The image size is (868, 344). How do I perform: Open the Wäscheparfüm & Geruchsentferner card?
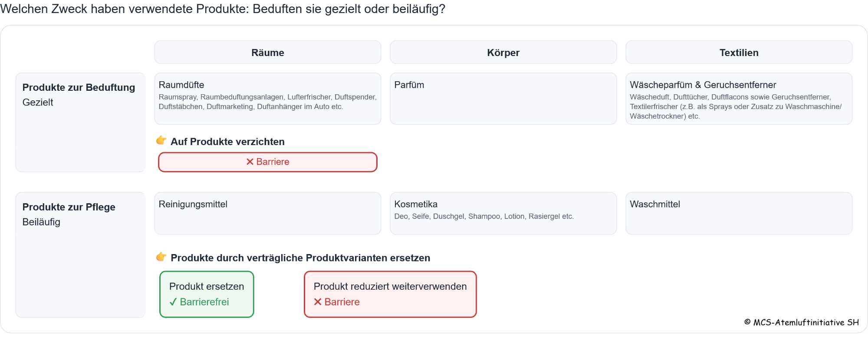pos(739,99)
